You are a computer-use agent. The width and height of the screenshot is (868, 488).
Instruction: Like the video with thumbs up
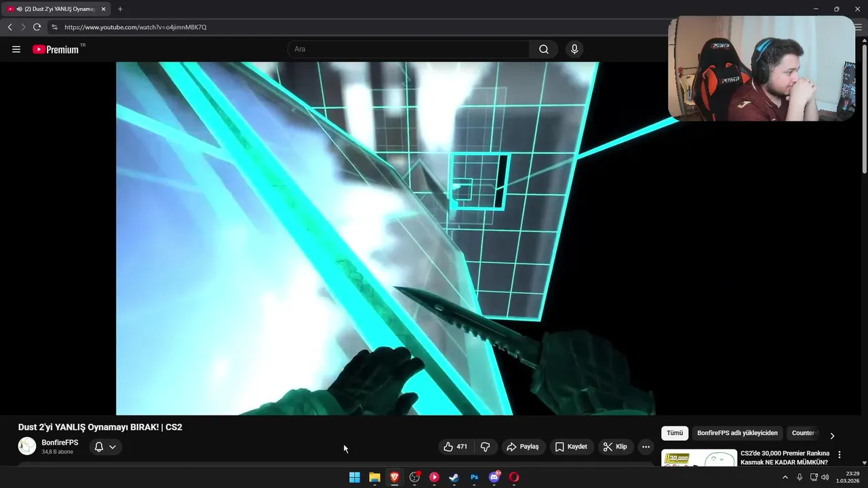click(456, 447)
